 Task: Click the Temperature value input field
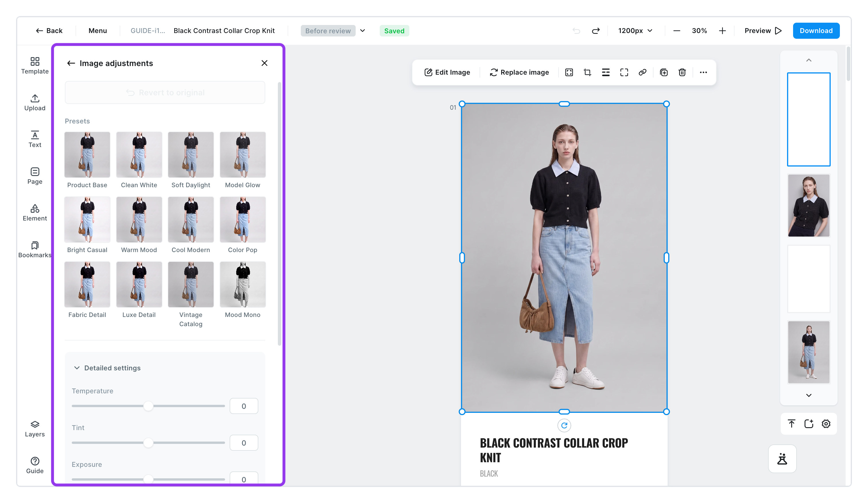(x=244, y=406)
